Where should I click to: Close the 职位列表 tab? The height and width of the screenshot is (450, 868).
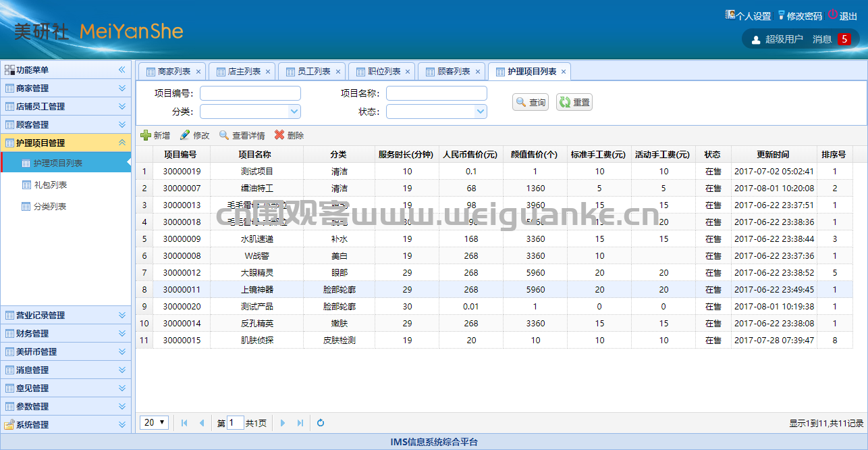408,72
